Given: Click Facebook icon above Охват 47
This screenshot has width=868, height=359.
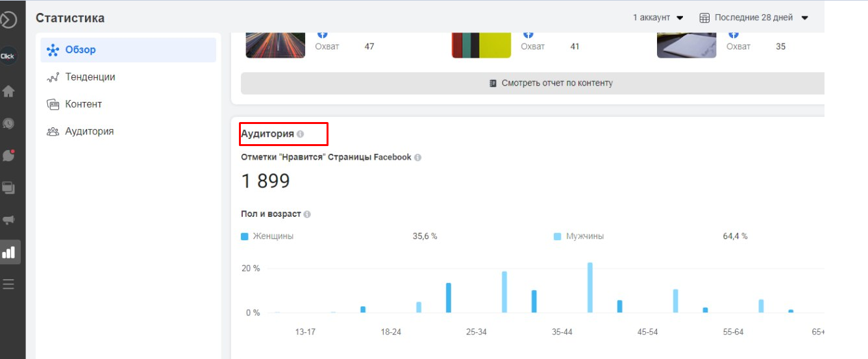Looking at the screenshot, I should pyautogui.click(x=322, y=34).
